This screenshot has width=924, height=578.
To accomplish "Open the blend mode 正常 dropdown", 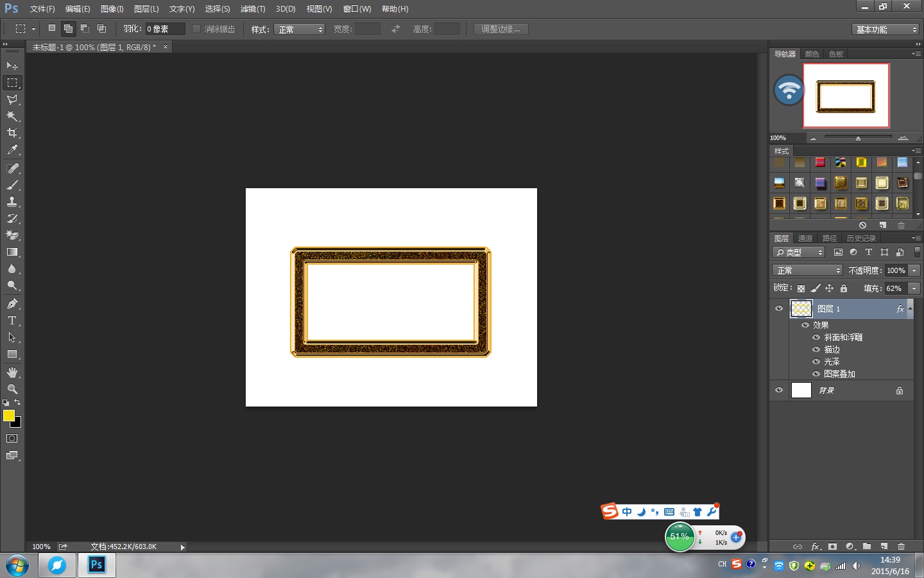I will 807,270.
